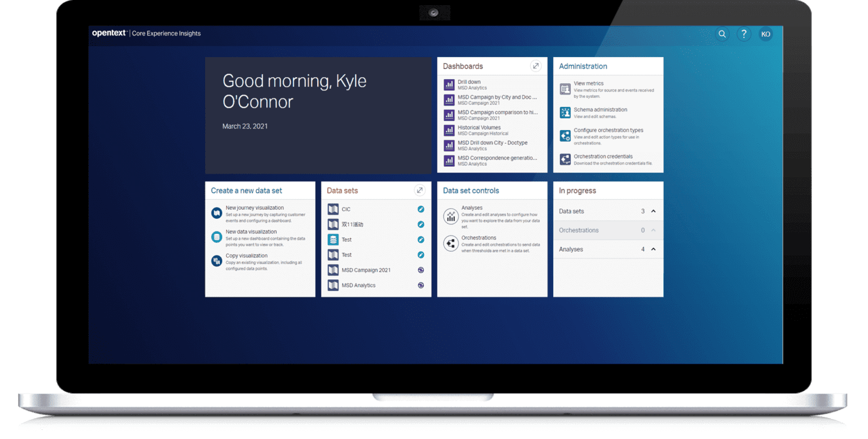The width and height of the screenshot is (868, 439).
Task: Click the Configure orchestration types icon
Action: [565, 135]
